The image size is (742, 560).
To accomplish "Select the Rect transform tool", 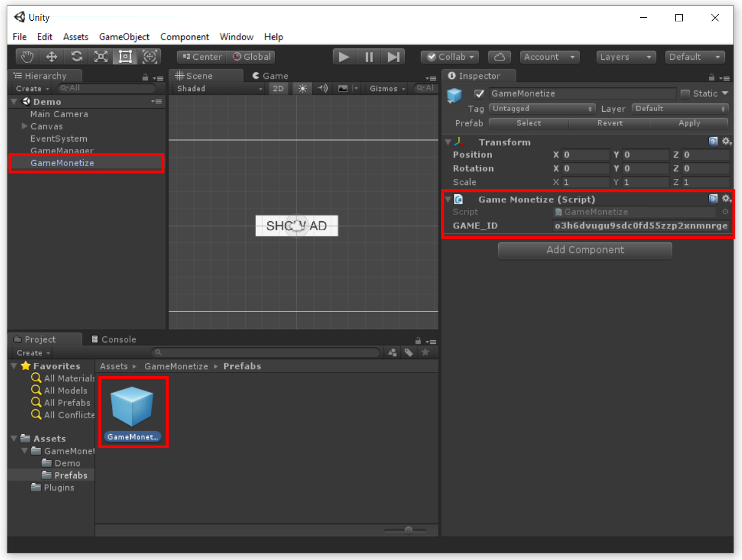I will (125, 57).
